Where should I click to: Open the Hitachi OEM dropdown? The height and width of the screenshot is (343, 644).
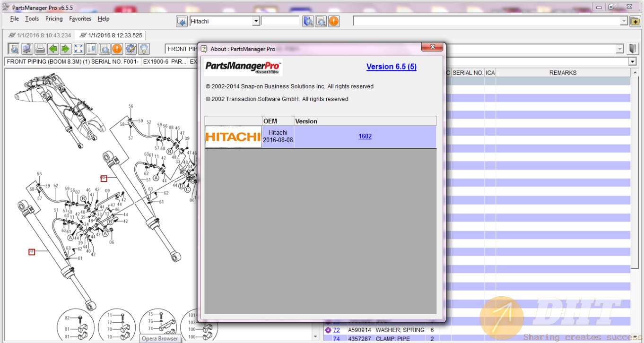point(256,21)
